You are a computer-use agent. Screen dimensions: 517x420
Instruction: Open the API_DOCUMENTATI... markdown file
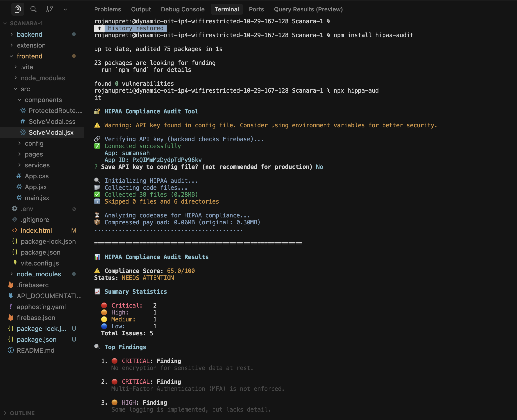click(49, 296)
